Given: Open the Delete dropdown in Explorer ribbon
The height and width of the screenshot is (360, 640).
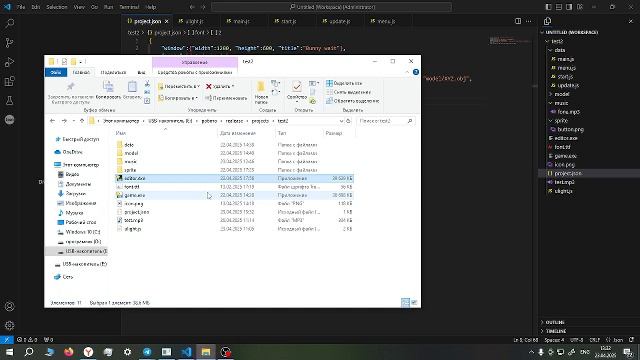Looking at the screenshot, I should click(x=220, y=87).
